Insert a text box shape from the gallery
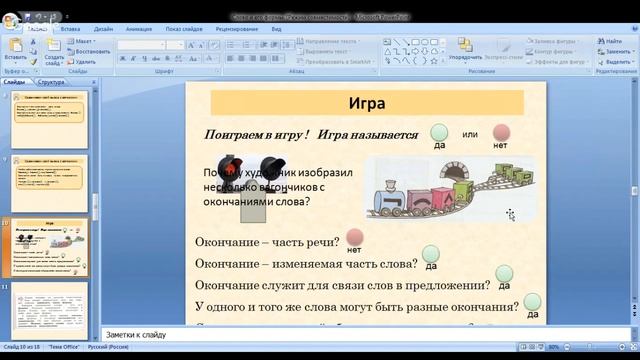640x360 pixels. coord(387,42)
